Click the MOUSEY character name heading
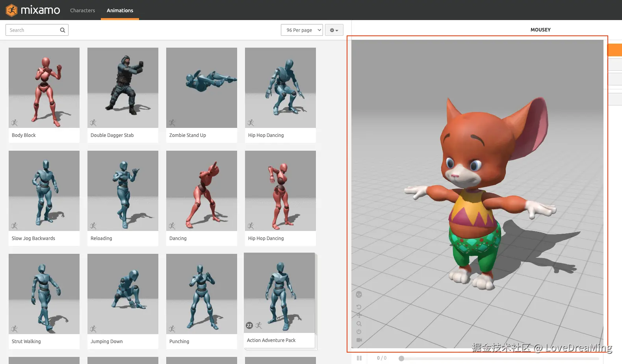The height and width of the screenshot is (364, 622). click(x=540, y=30)
